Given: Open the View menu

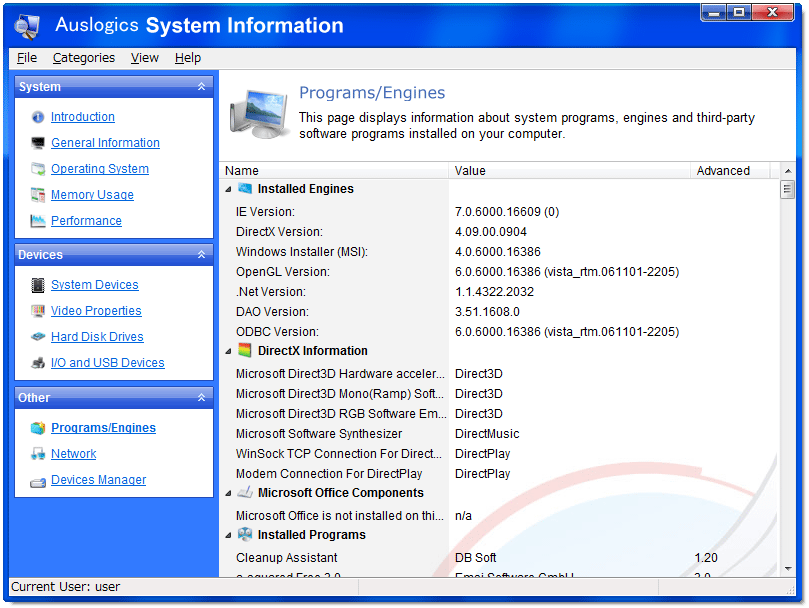Looking at the screenshot, I should pos(144,58).
